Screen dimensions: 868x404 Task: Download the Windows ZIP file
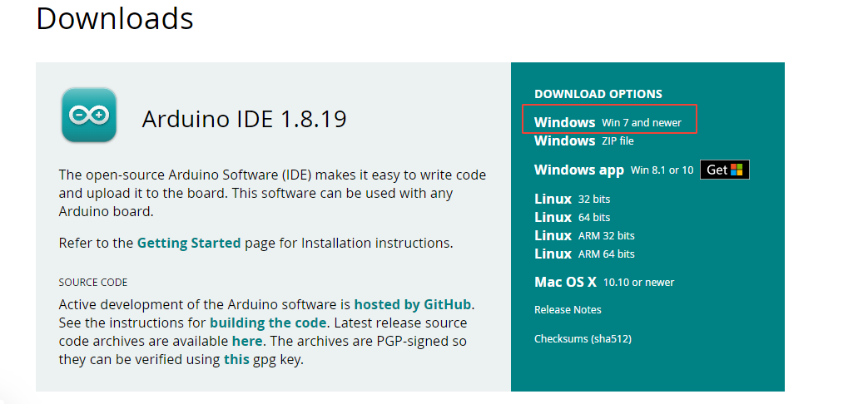584,141
